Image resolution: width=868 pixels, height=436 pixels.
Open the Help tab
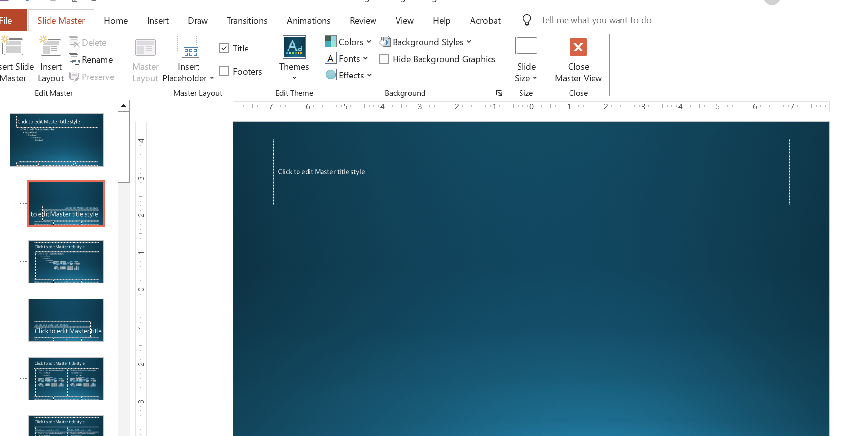(x=442, y=20)
